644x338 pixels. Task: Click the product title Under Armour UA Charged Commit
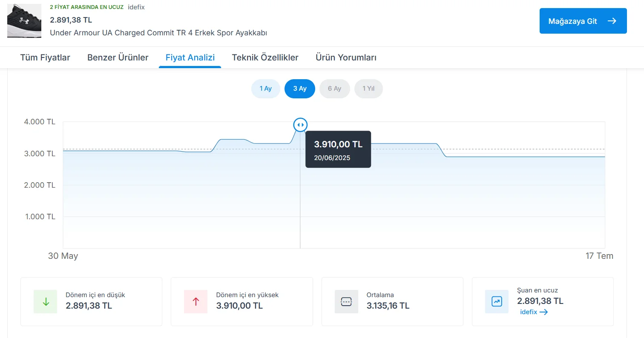click(158, 33)
